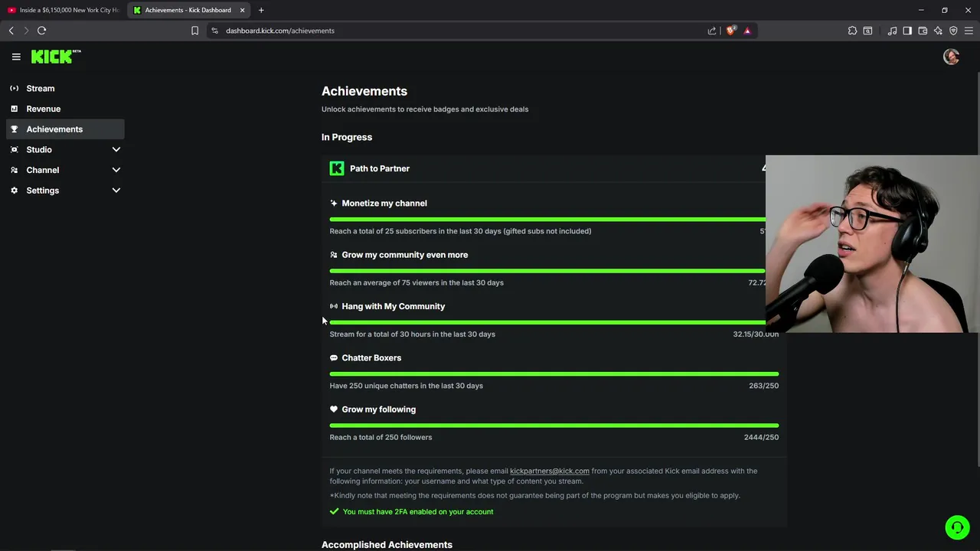Click the kickpartners@kick.com email link
The height and width of the screenshot is (551, 980).
tap(549, 471)
